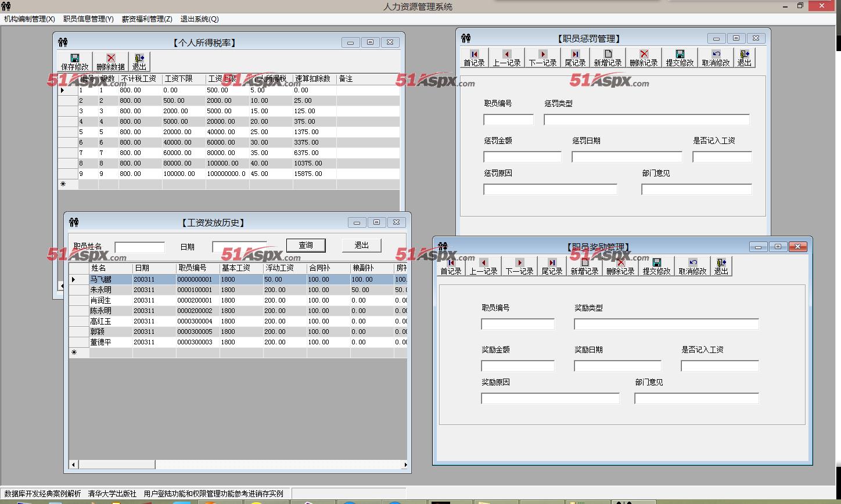Cancel changes (取消修改) in reward window
Viewport: 841px width, 504px height.
point(692,267)
